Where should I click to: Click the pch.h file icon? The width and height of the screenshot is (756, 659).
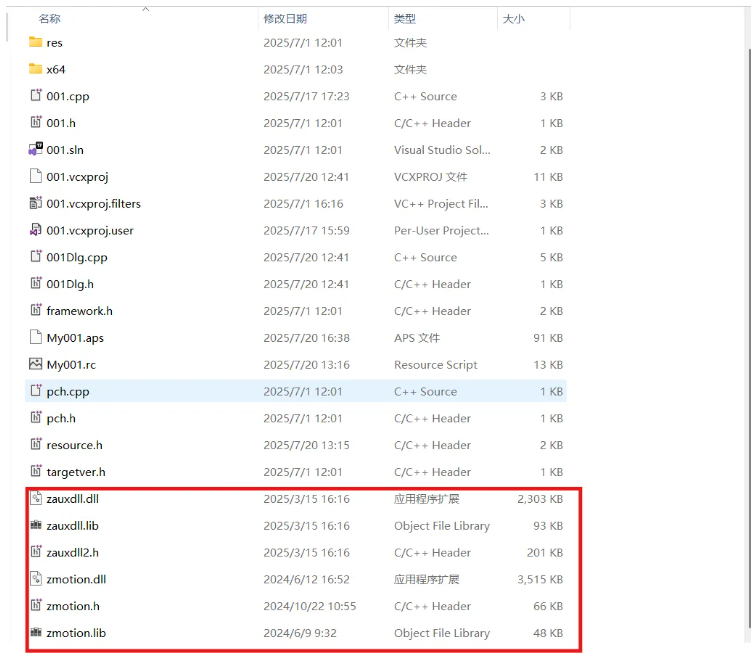[x=36, y=417]
